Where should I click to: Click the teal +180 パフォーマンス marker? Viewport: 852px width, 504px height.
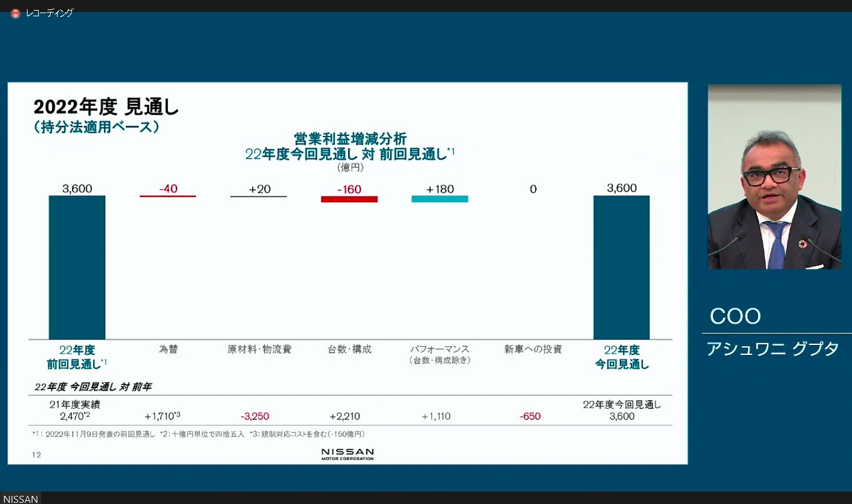439,199
